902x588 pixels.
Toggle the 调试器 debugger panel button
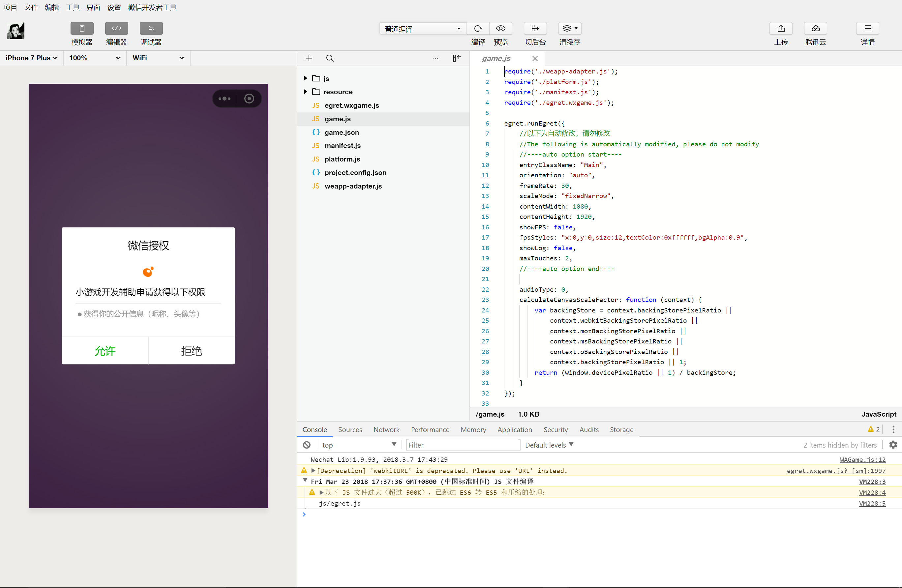[151, 28]
